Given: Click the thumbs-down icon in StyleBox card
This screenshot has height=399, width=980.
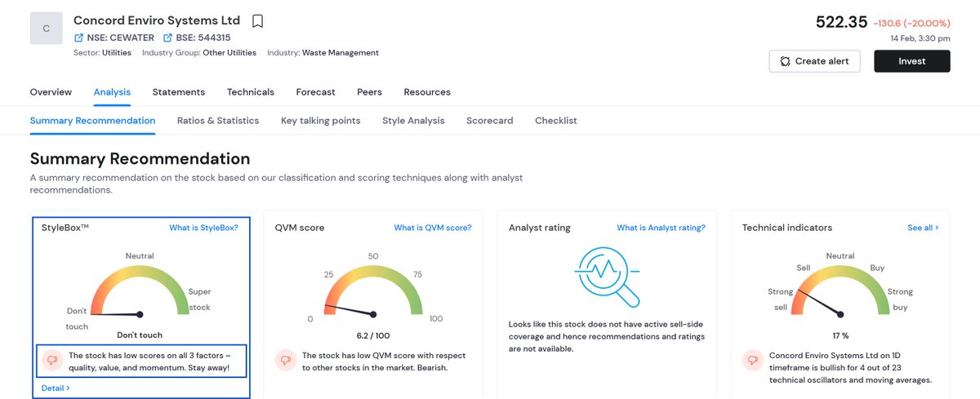Looking at the screenshot, I should click(x=52, y=359).
